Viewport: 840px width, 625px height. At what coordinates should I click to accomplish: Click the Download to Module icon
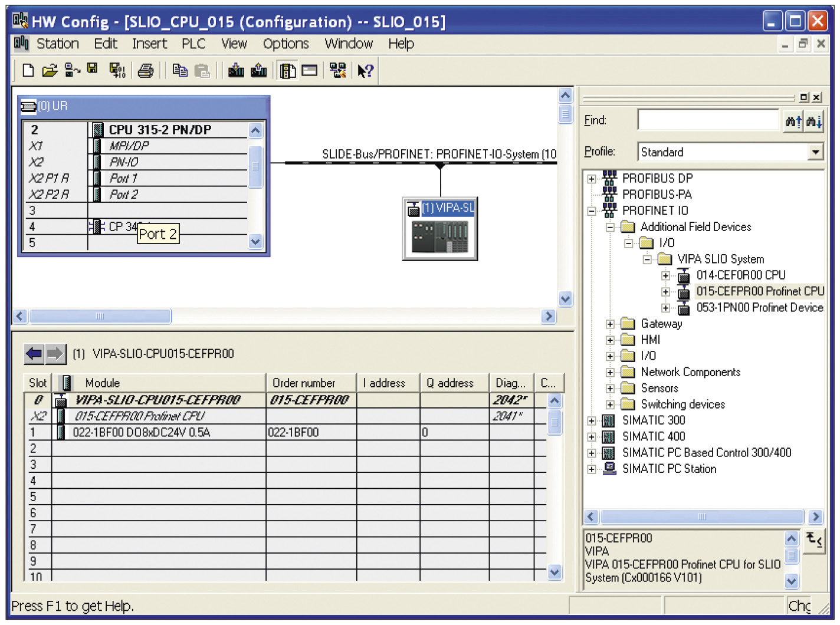[x=236, y=71]
